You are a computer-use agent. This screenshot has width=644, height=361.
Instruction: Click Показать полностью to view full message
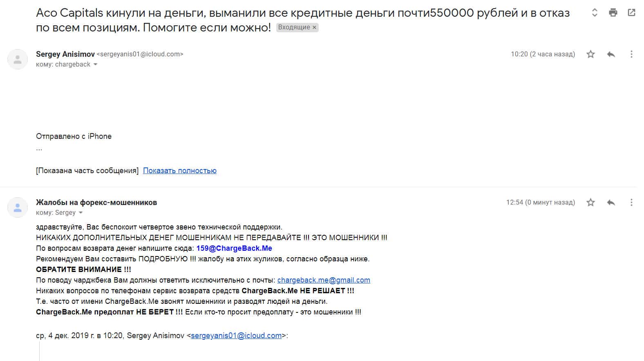tap(179, 171)
